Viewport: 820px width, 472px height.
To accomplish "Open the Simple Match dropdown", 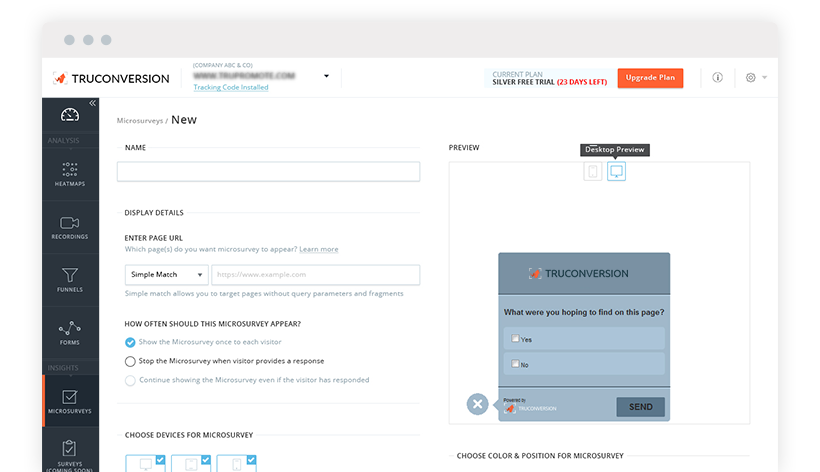I will point(166,275).
